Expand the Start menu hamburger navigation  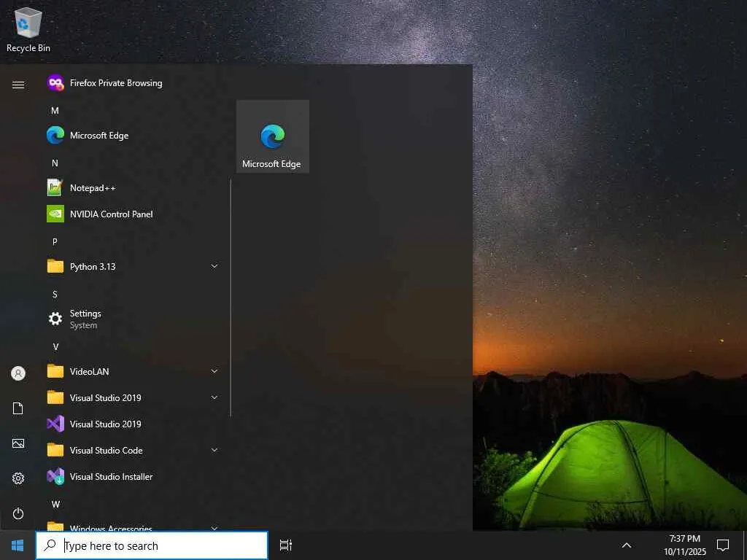coord(18,85)
